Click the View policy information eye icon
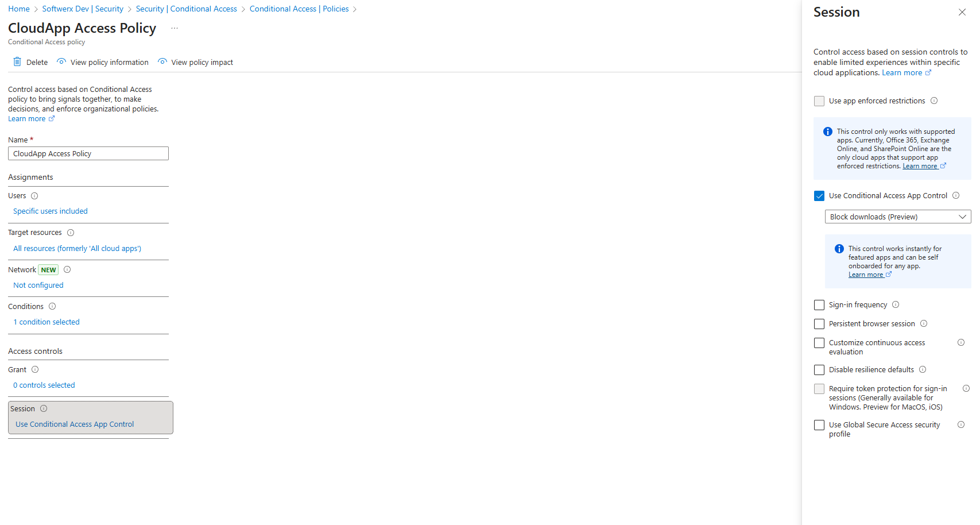The image size is (980, 525). tap(61, 62)
